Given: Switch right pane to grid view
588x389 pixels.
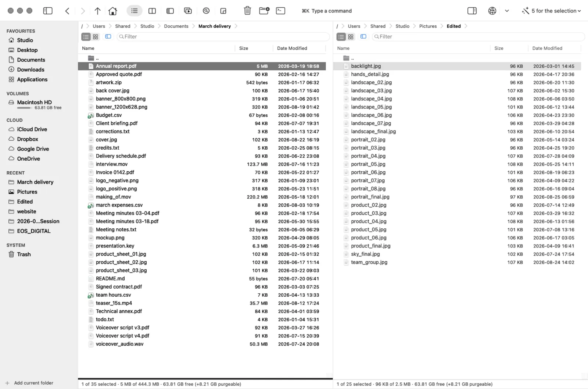Looking at the screenshot, I should pos(351,37).
